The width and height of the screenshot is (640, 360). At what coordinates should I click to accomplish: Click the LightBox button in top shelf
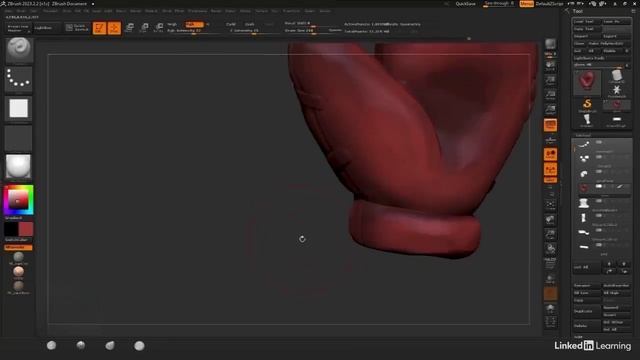pyautogui.click(x=46, y=28)
